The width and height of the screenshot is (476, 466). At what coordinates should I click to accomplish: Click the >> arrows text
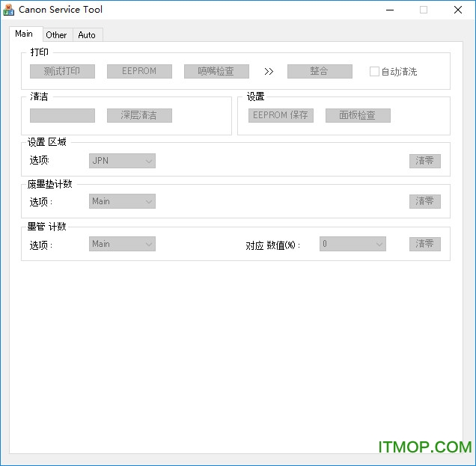click(x=269, y=72)
